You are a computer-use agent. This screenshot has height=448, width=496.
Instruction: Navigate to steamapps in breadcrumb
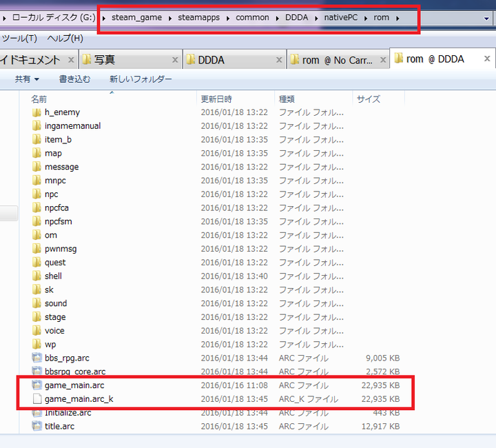pyautogui.click(x=198, y=17)
